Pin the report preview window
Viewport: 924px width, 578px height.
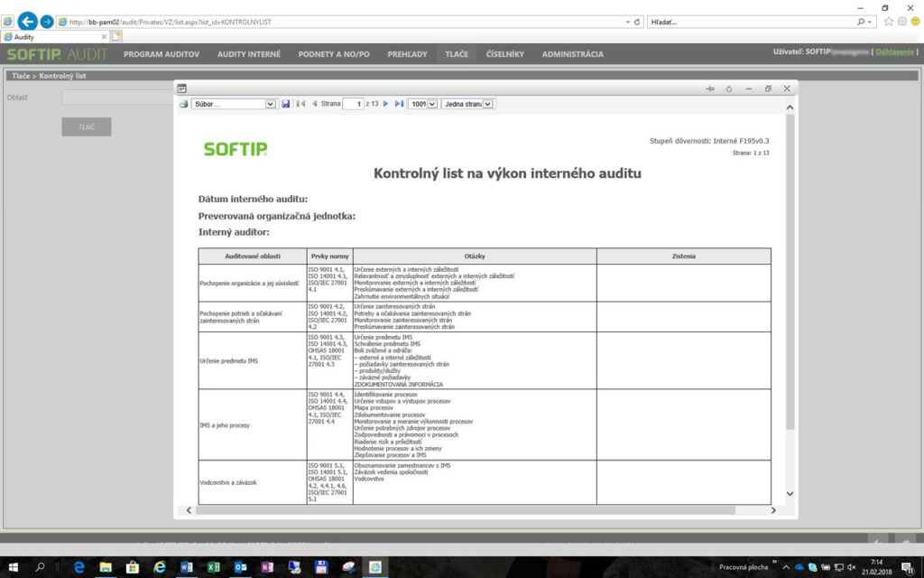coord(709,88)
